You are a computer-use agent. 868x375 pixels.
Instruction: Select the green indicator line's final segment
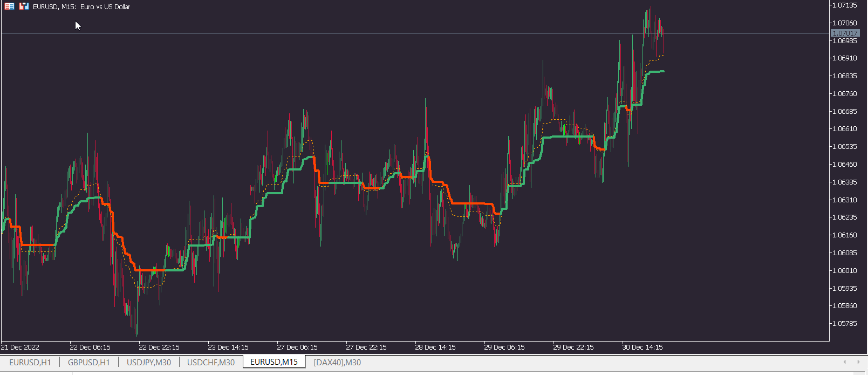[656, 71]
